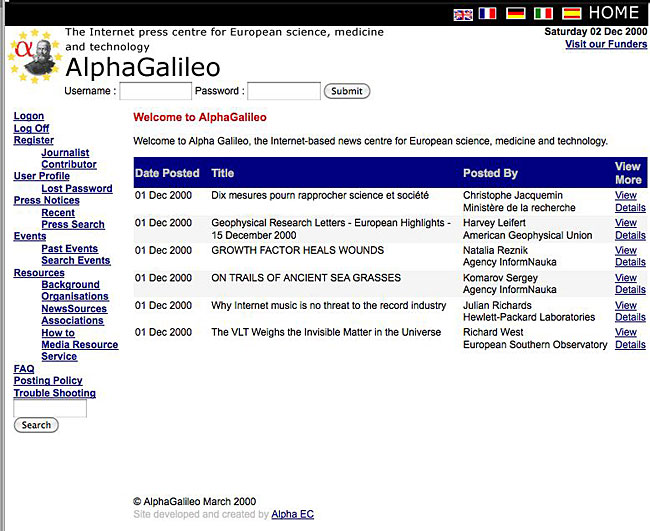Screen dimensions: 650x531
Task: Click the title 'The VLT Weighs the Invisible Matter'
Action: [x=326, y=332]
